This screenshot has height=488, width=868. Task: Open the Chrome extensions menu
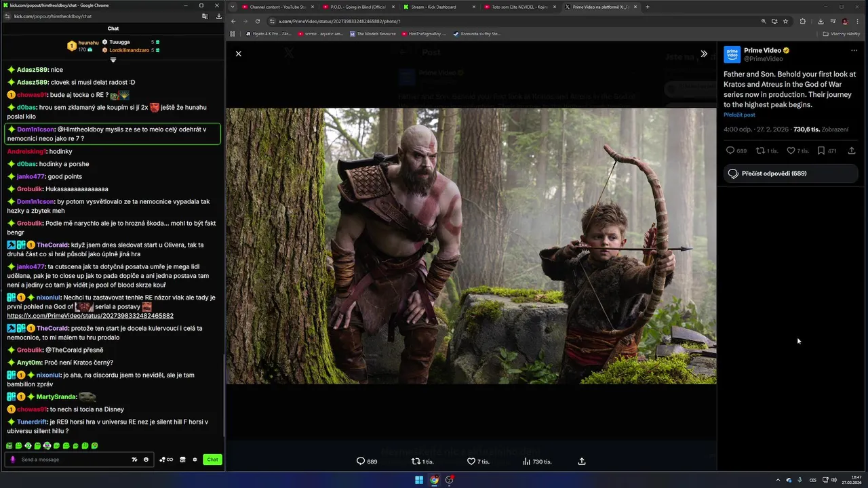click(x=803, y=21)
